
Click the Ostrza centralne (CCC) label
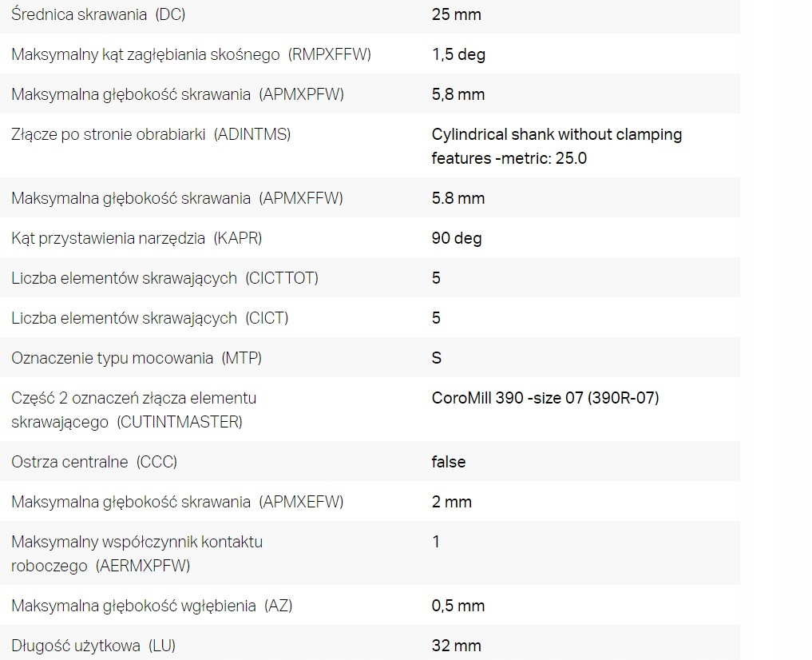tap(94, 462)
